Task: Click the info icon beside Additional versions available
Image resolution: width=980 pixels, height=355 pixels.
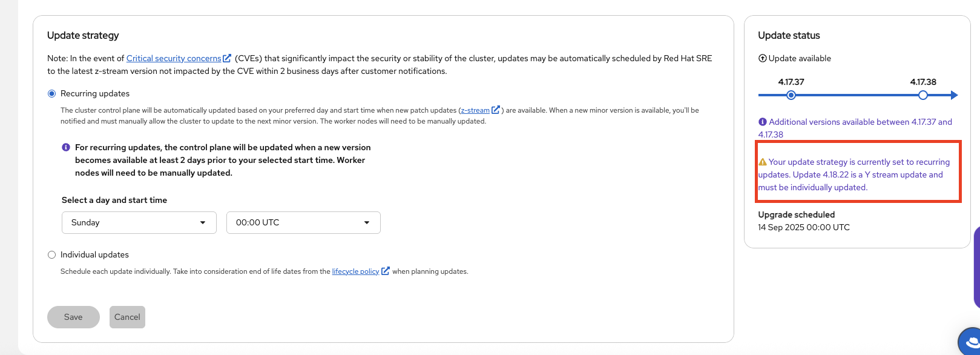Action: pos(763,122)
